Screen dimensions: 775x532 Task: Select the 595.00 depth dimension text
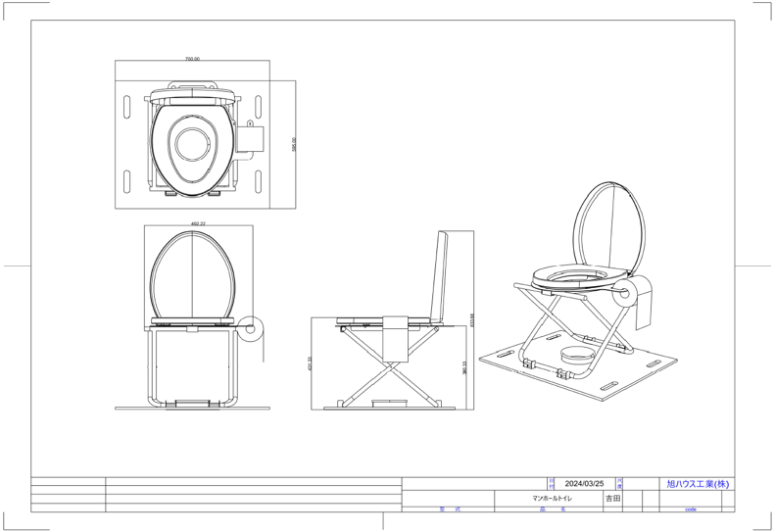pos(294,144)
